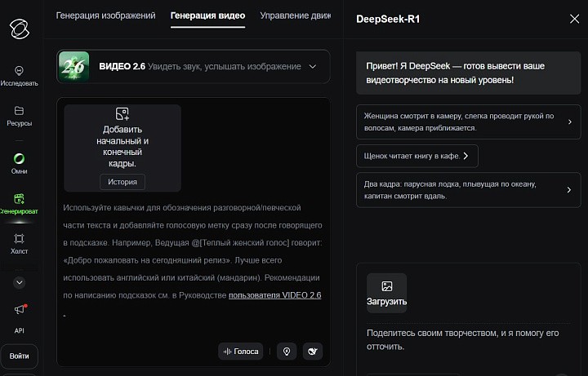Expand more sidebar items with chevron
The height and width of the screenshot is (376, 588).
pyautogui.click(x=19, y=282)
